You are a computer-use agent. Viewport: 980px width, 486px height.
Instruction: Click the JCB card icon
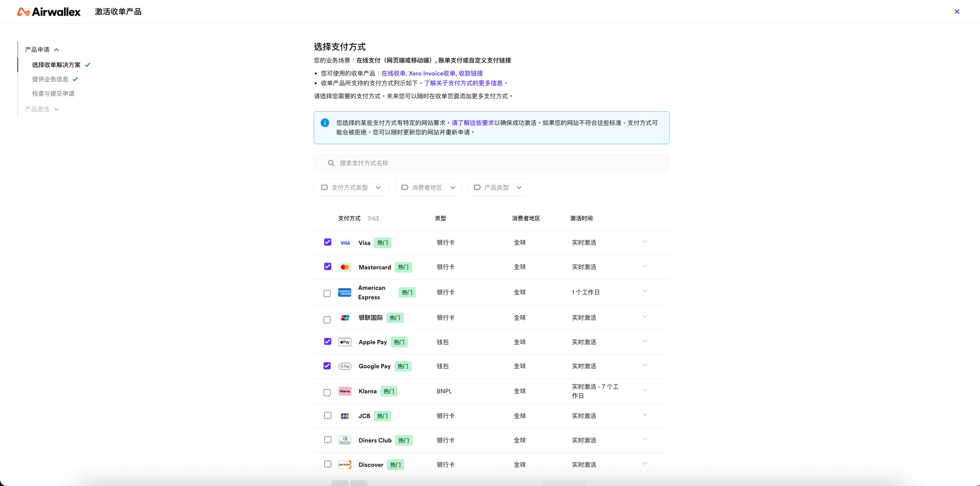[345, 416]
